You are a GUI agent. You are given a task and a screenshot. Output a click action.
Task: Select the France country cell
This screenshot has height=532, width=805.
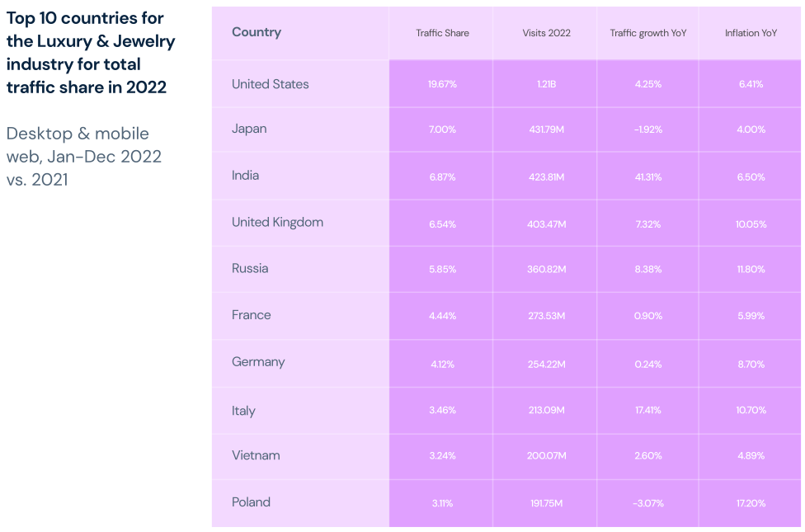251,315
